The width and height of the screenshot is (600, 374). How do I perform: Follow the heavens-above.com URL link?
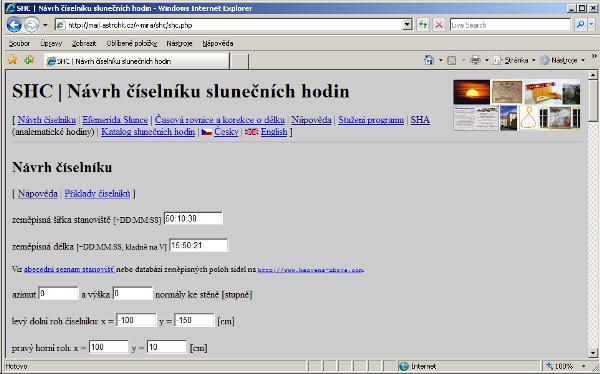pyautogui.click(x=310, y=270)
